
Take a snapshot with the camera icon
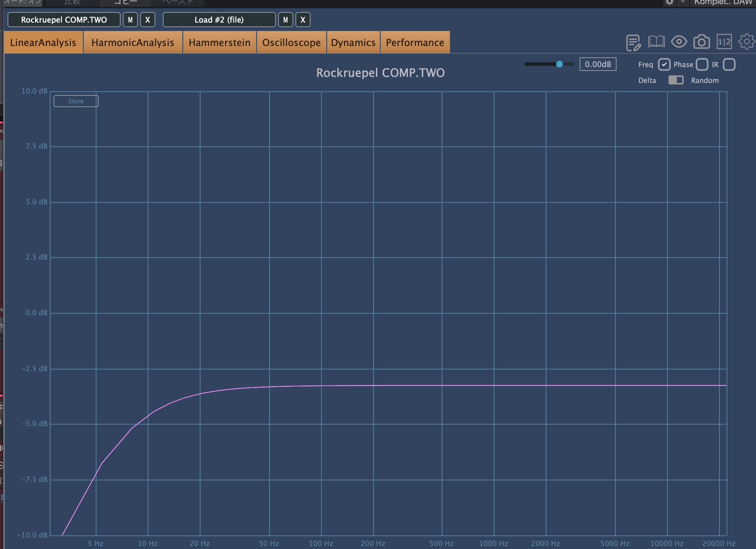(701, 42)
